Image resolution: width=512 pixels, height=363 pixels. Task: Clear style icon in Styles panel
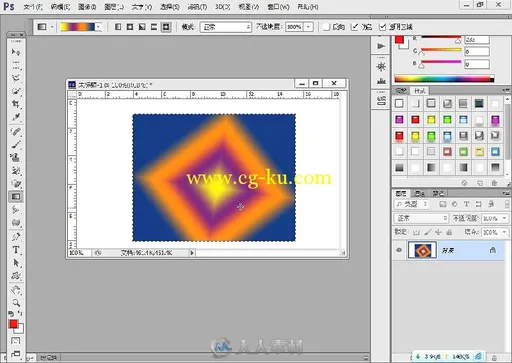coord(464,183)
